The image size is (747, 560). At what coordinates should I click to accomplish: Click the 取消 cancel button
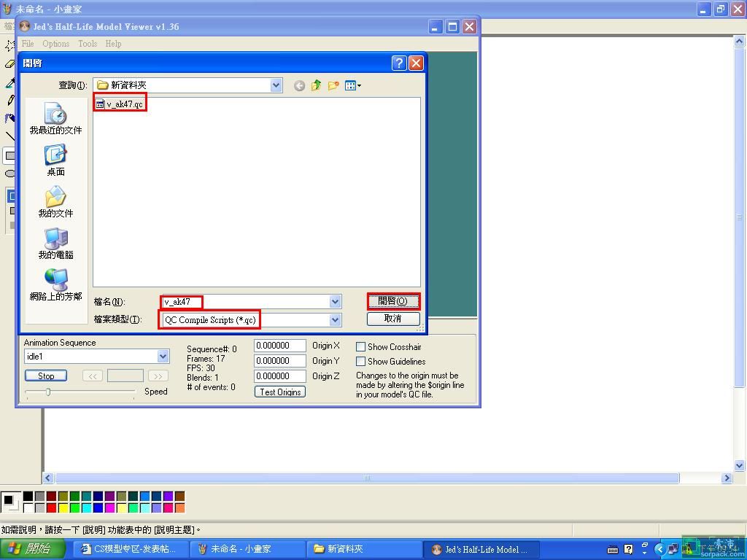[x=393, y=318]
